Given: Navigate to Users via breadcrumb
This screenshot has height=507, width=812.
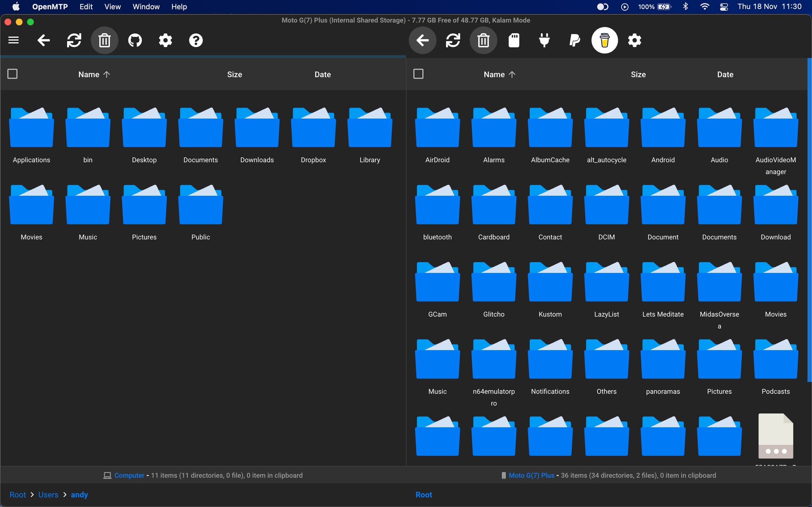Looking at the screenshot, I should tap(48, 494).
